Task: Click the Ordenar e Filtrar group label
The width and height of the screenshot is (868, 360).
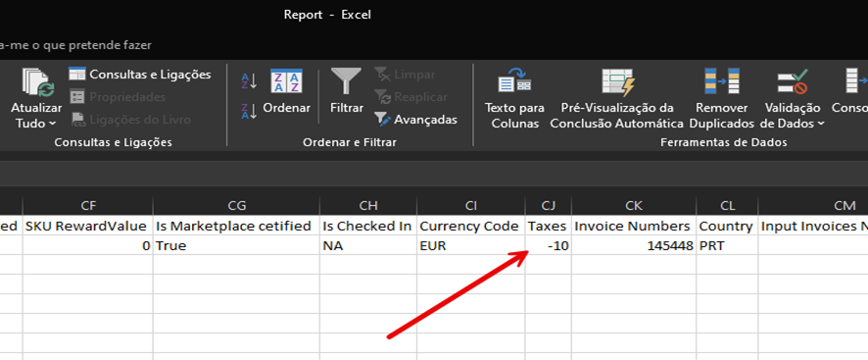Action: (350, 142)
